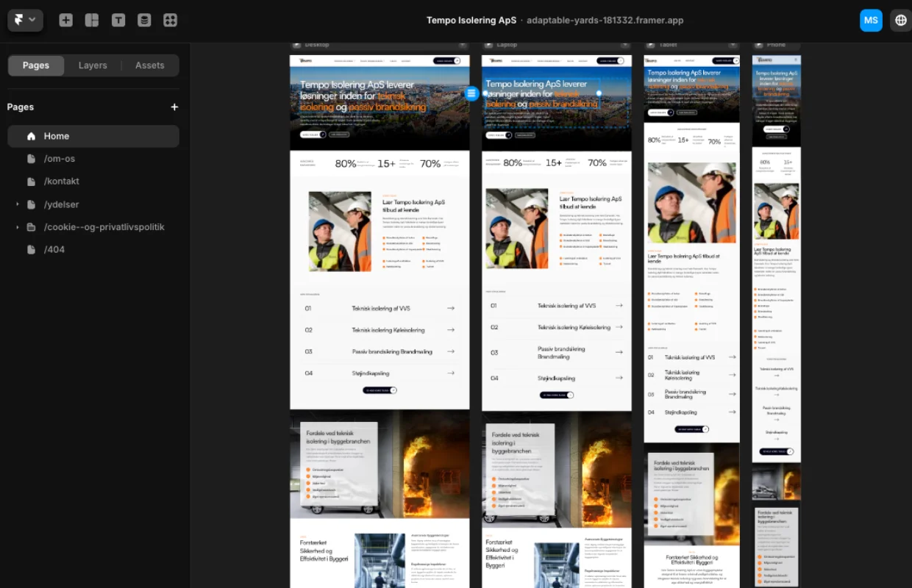Click the plus icon above the Desktop frame
Viewport: 912px width, 588px height.
point(463,45)
